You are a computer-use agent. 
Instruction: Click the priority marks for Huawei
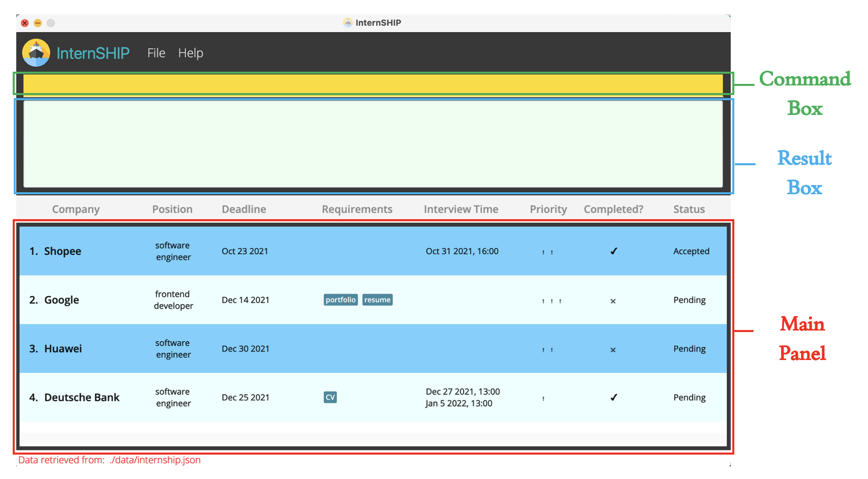click(547, 350)
